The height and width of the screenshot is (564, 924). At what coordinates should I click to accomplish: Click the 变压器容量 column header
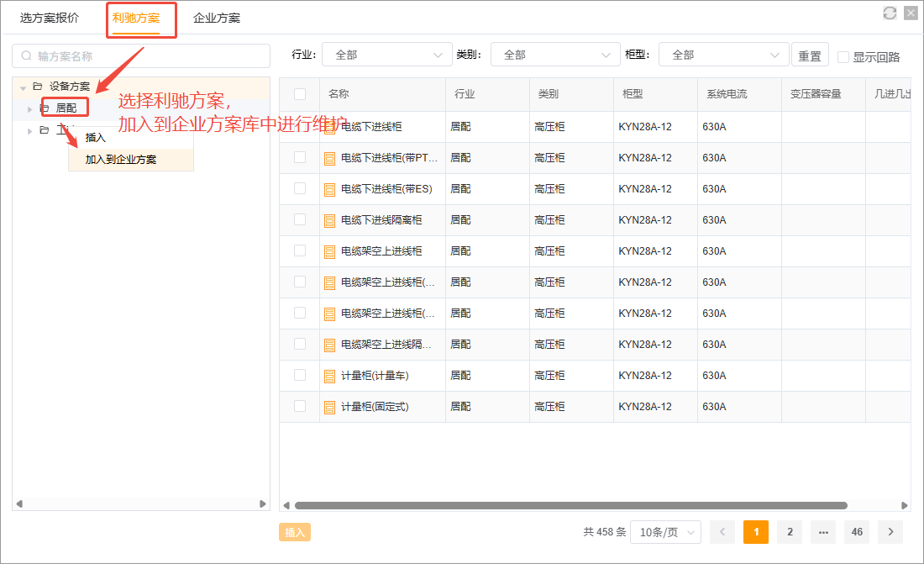pyautogui.click(x=823, y=94)
